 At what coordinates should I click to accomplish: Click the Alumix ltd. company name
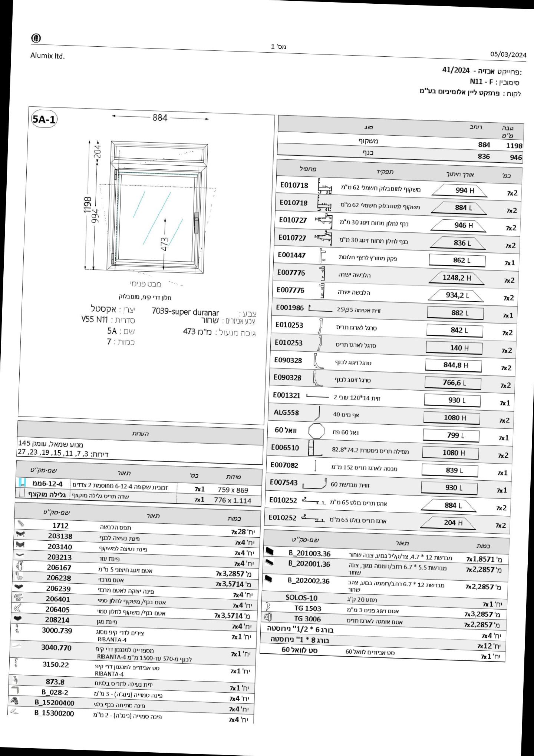point(47,56)
